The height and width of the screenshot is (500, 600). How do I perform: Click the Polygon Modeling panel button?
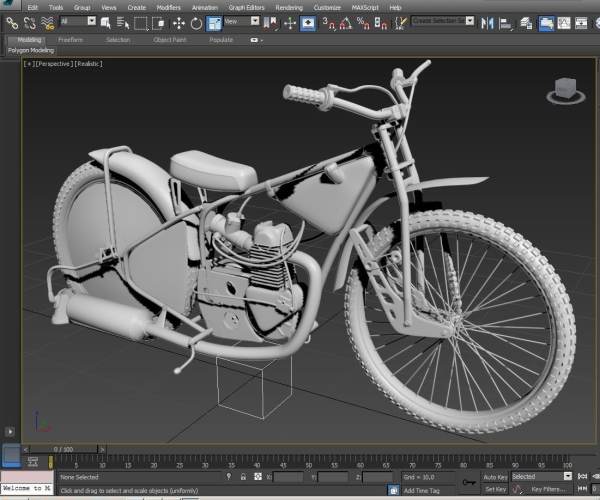31,50
